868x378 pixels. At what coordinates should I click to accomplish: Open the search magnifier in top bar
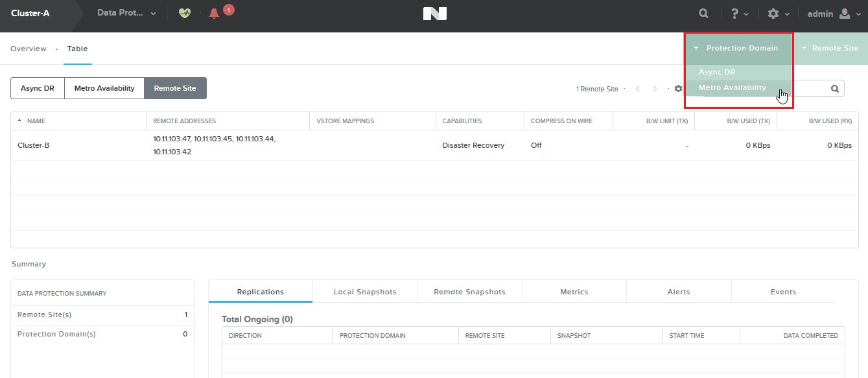click(x=704, y=14)
